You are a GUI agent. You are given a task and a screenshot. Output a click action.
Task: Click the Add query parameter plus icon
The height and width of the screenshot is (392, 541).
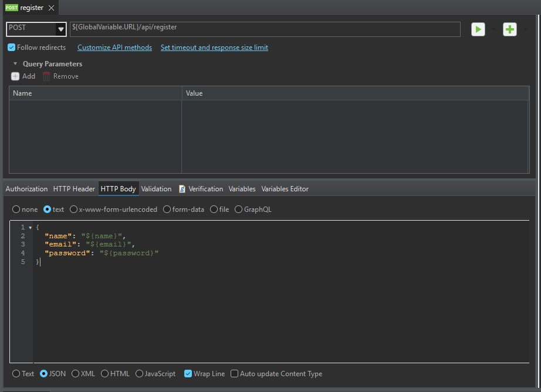[x=15, y=76]
